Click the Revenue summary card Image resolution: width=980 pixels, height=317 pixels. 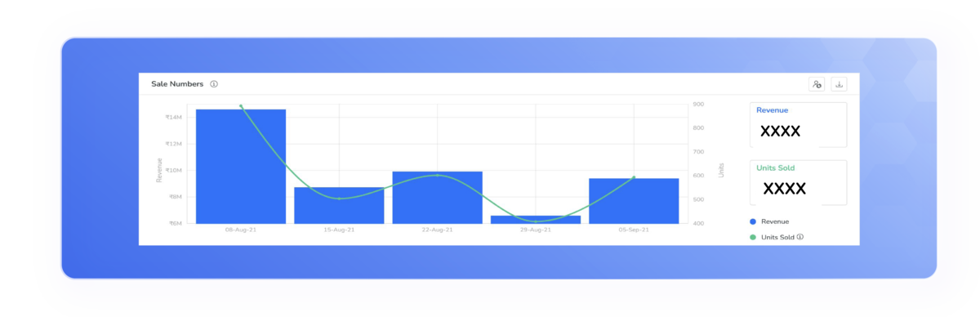click(798, 124)
